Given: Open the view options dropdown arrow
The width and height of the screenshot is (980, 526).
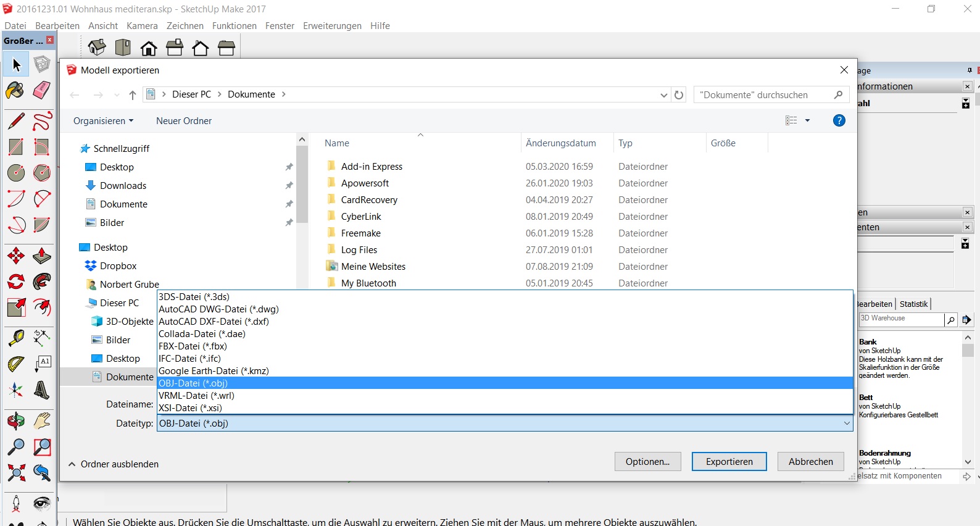Looking at the screenshot, I should click(807, 120).
